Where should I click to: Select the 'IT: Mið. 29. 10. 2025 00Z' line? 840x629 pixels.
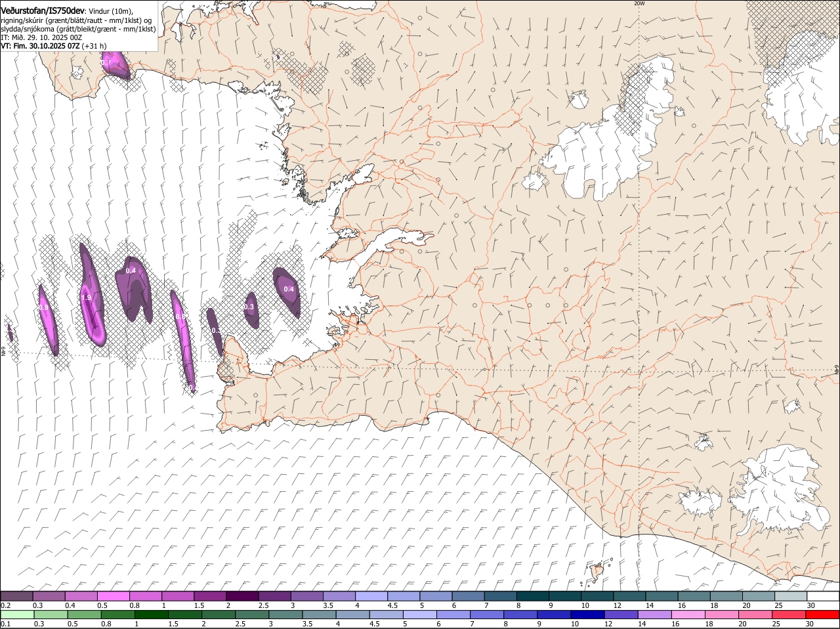[42, 37]
